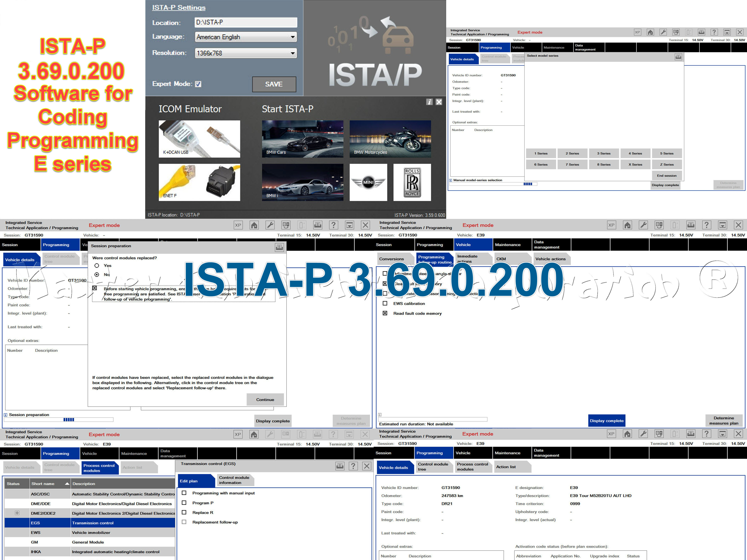Toggle the 'Before starting vehicle programming' checkbox
The image size is (747, 560).
95,288
